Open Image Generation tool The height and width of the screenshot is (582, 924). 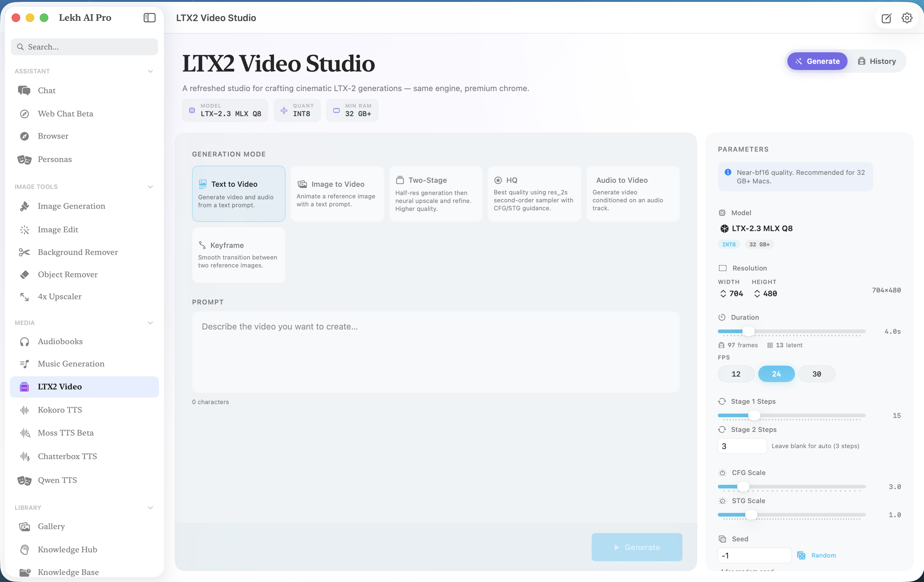tap(84, 206)
